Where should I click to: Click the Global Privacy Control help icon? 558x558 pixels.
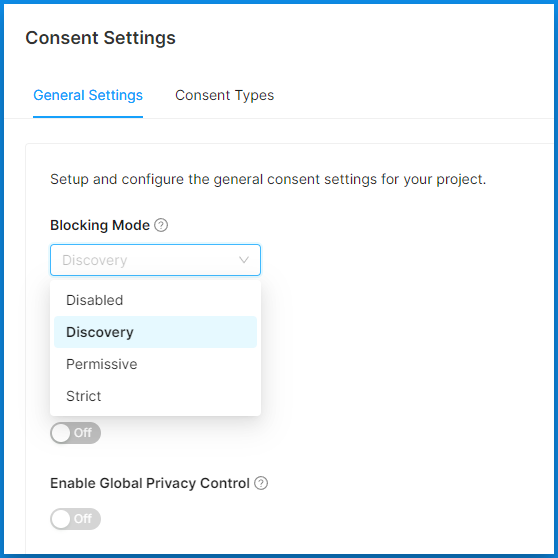[x=261, y=483]
